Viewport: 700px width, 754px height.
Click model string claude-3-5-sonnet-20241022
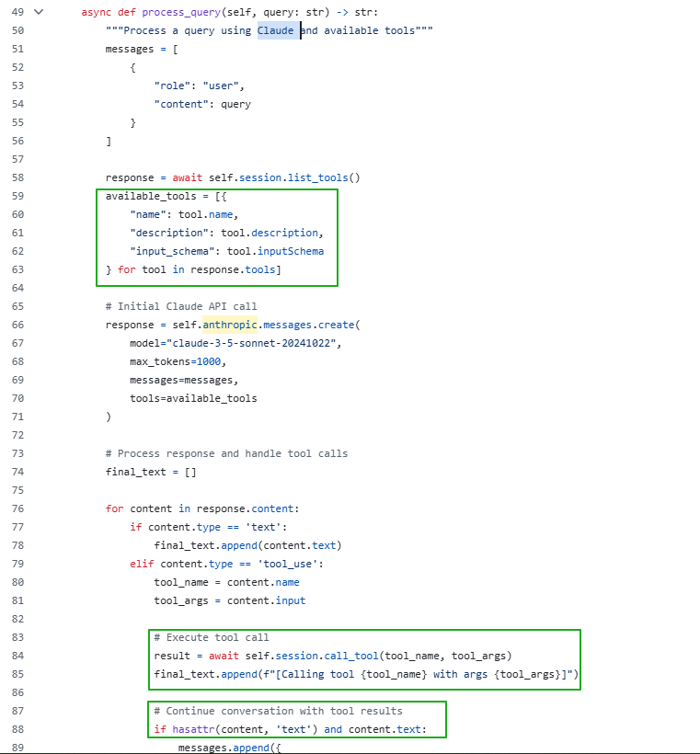click(251, 343)
